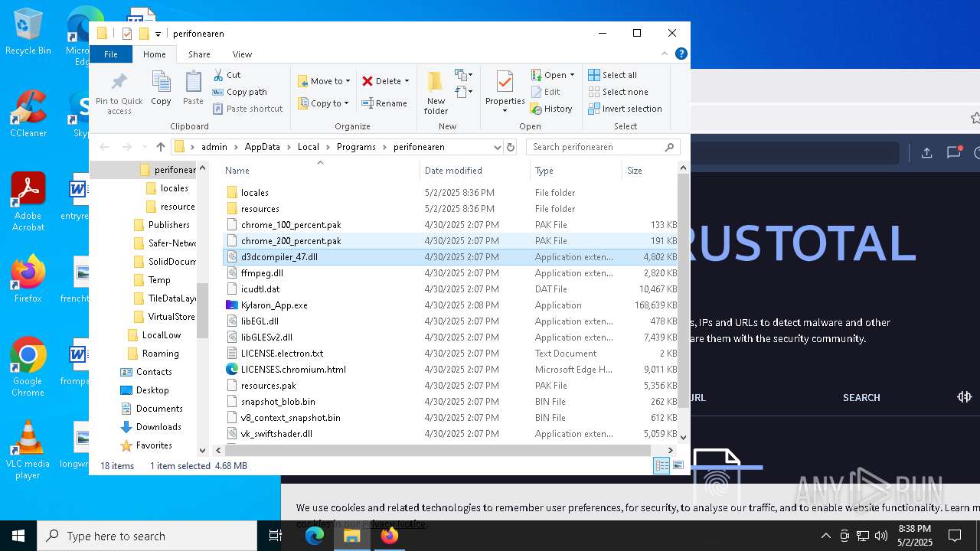The width and height of the screenshot is (980, 551).
Task: Open Copy to dropdown
Action: pos(323,103)
